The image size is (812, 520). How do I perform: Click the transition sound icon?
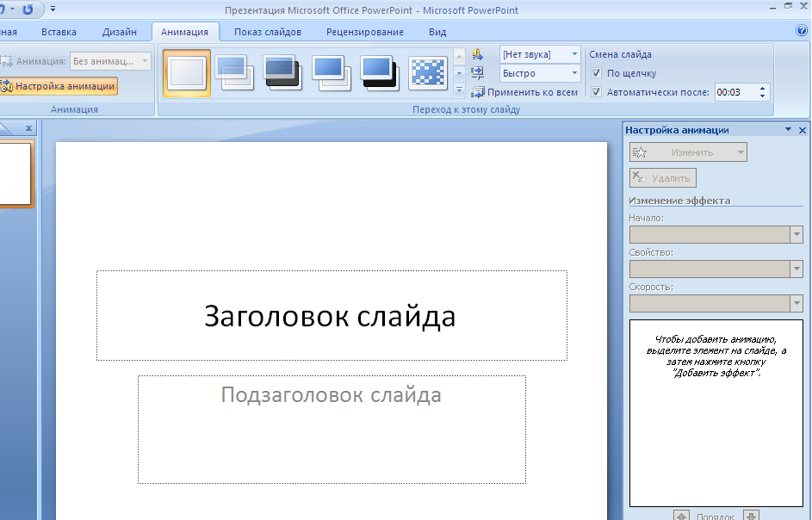477,54
